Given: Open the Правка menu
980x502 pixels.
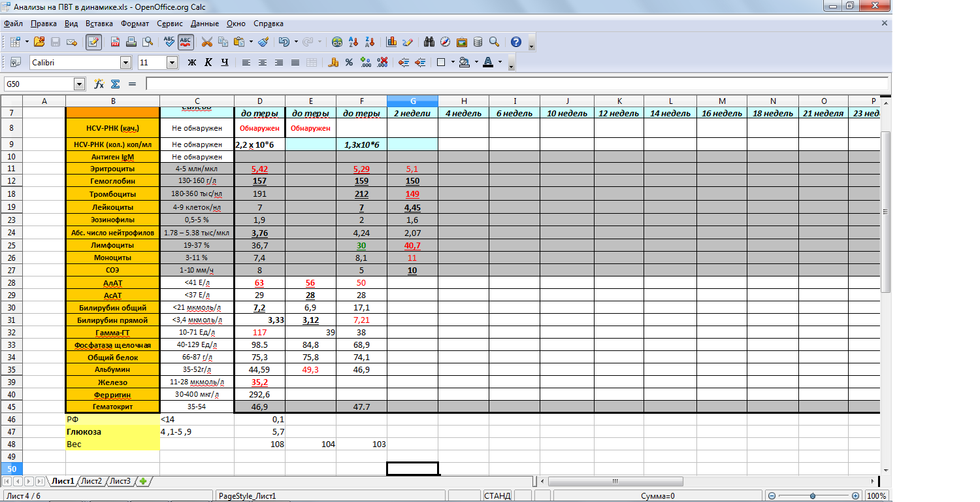Looking at the screenshot, I should (44, 23).
